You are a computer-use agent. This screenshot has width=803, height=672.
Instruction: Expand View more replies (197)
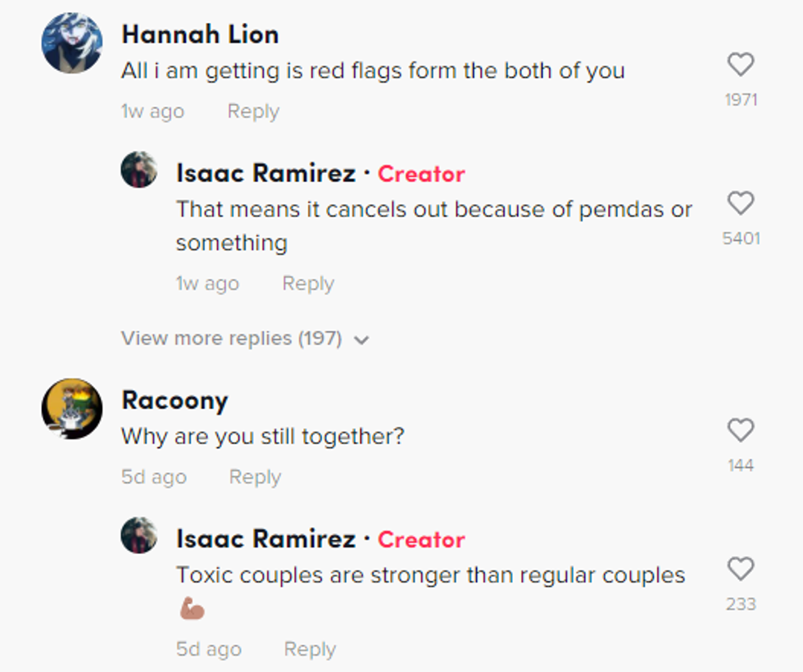[231, 338]
